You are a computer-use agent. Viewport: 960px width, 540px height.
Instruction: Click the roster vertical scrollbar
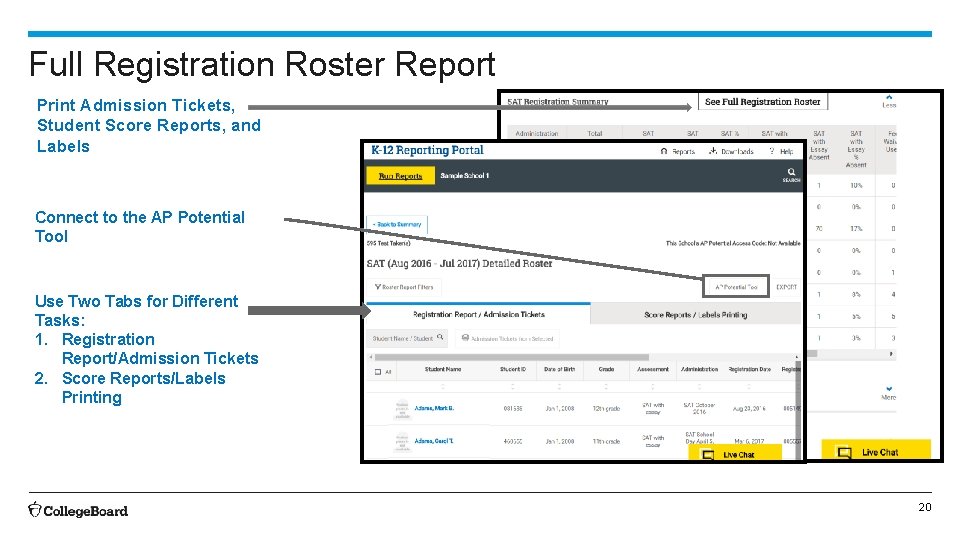click(798, 409)
